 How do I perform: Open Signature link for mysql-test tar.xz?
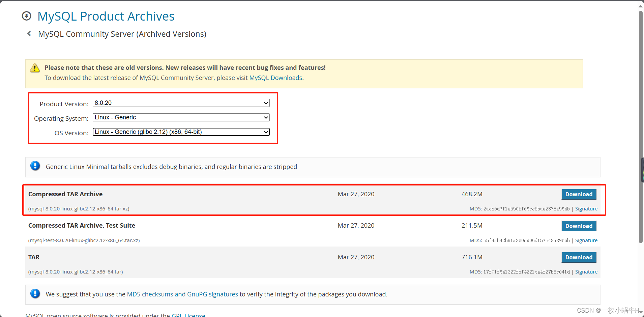coord(586,240)
